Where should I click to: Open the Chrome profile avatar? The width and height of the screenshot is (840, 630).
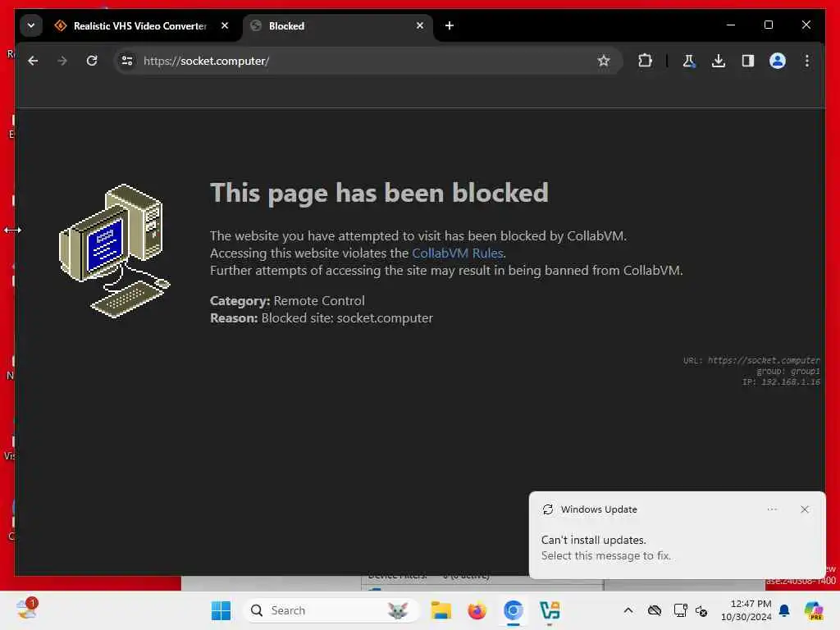click(x=778, y=61)
